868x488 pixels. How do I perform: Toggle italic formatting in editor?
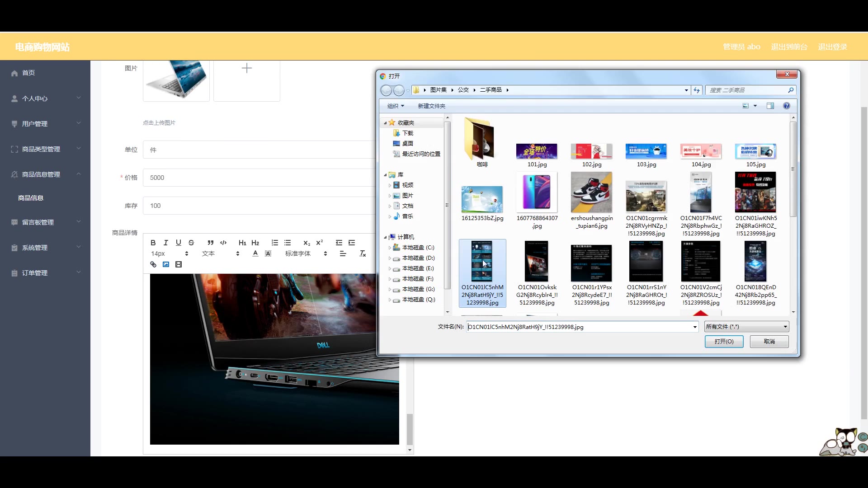point(165,243)
